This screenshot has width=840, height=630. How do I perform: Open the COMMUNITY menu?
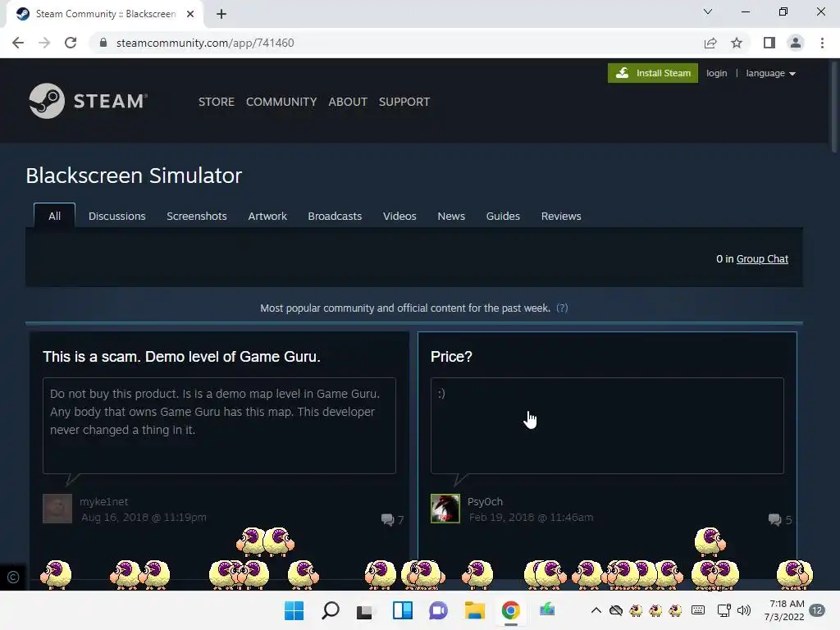click(281, 102)
